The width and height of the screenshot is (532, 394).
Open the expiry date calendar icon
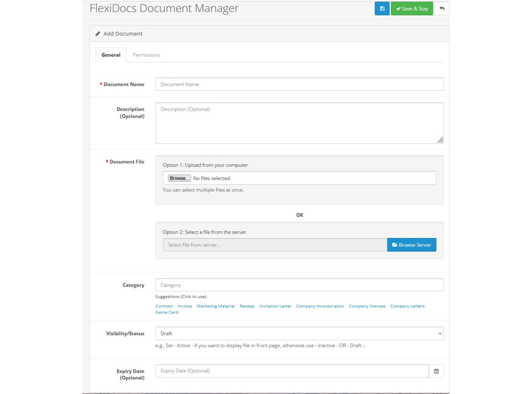coord(436,371)
